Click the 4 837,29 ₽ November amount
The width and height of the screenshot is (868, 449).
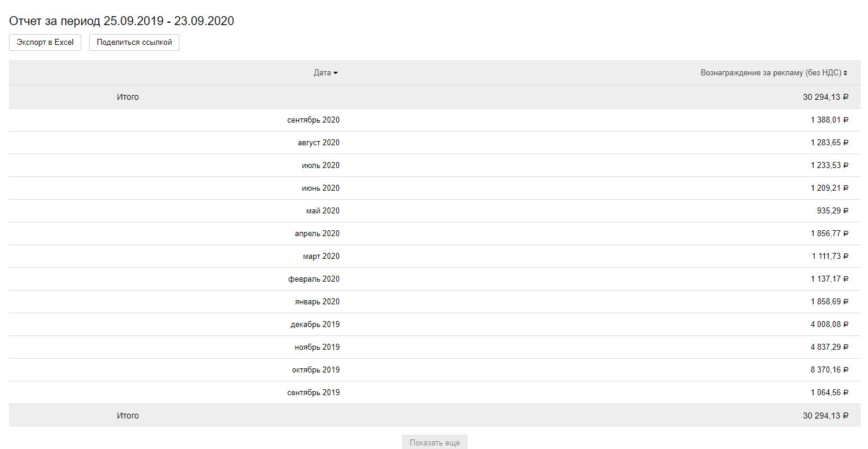point(829,347)
